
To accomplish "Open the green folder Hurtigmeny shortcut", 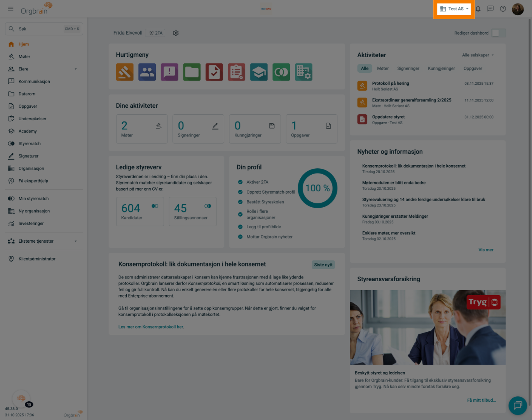I will click(192, 72).
